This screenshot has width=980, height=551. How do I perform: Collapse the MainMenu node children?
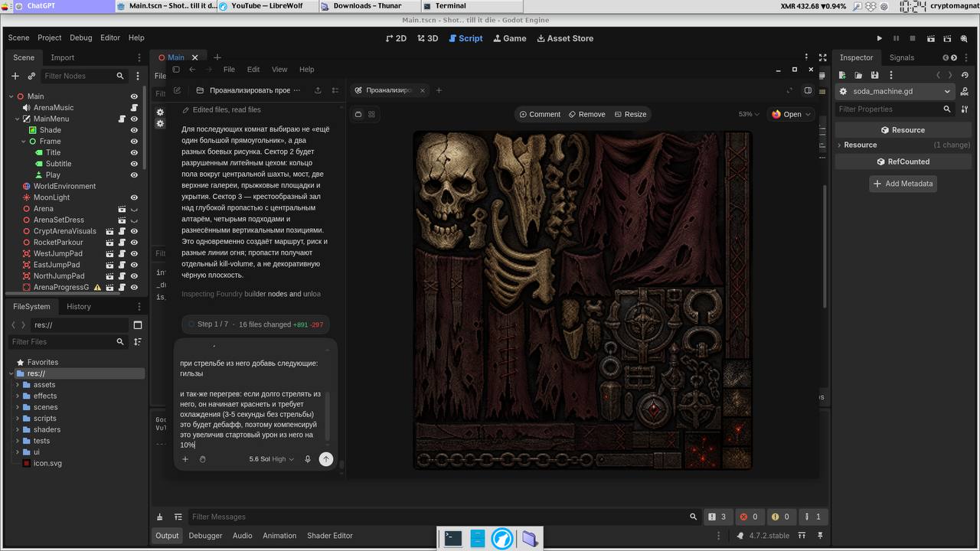click(x=18, y=119)
